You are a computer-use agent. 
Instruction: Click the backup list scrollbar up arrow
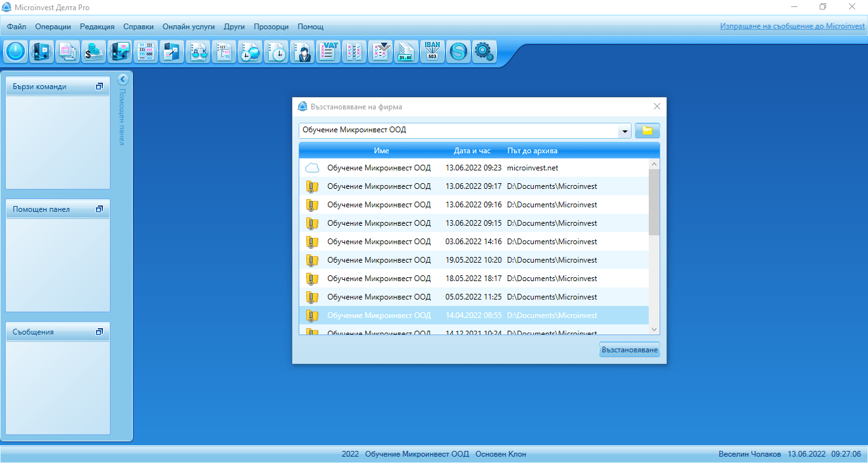pyautogui.click(x=654, y=164)
